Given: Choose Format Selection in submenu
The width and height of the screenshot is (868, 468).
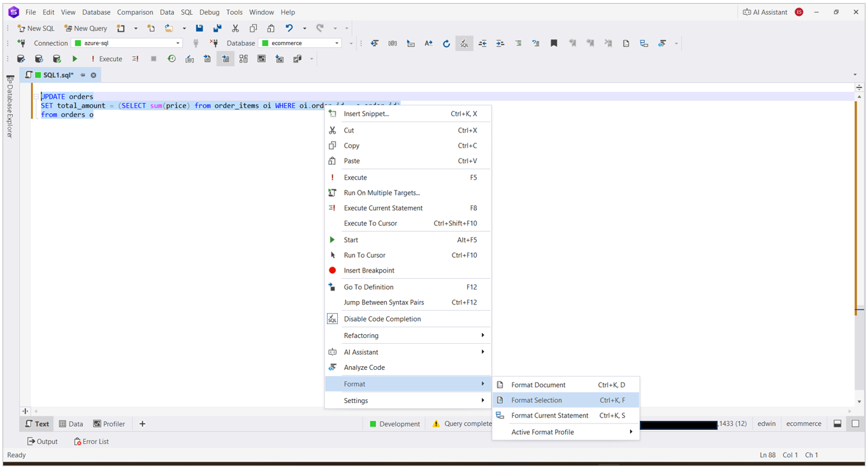Looking at the screenshot, I should point(566,401).
